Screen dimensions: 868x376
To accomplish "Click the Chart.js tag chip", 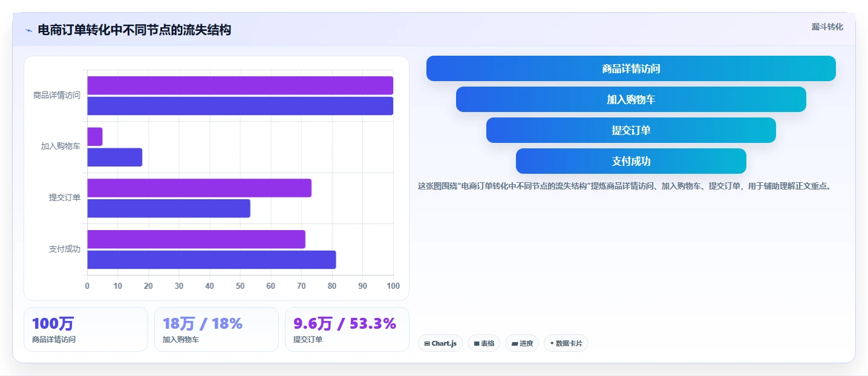I will coord(440,343).
